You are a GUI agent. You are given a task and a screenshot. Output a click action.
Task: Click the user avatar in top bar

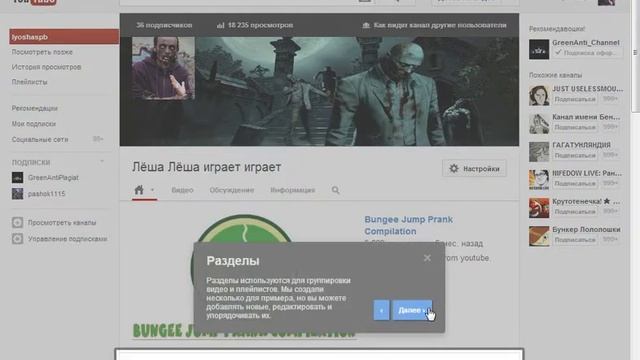(607, 2)
